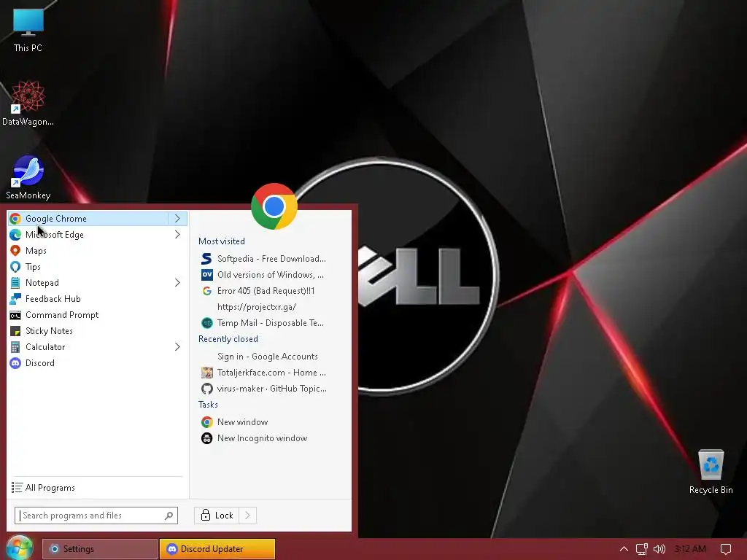
Task: Open the DataWagon desktop shortcut
Action: click(28, 103)
